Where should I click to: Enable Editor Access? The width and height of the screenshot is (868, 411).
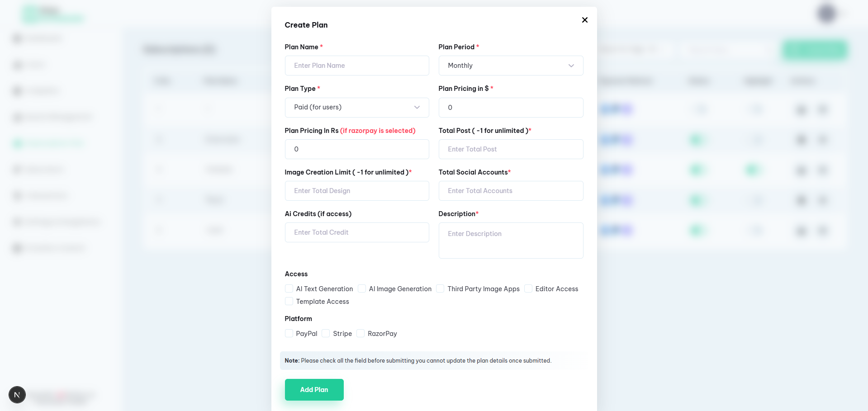[528, 288]
